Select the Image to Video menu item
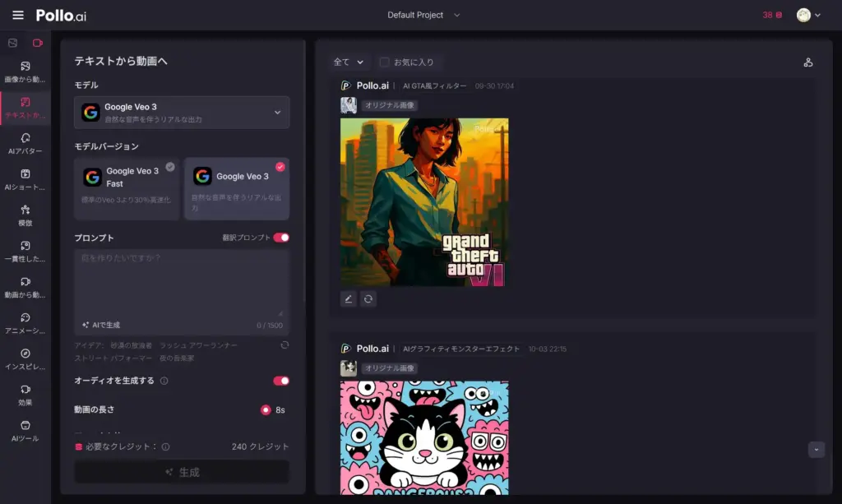 pyautogui.click(x=25, y=72)
